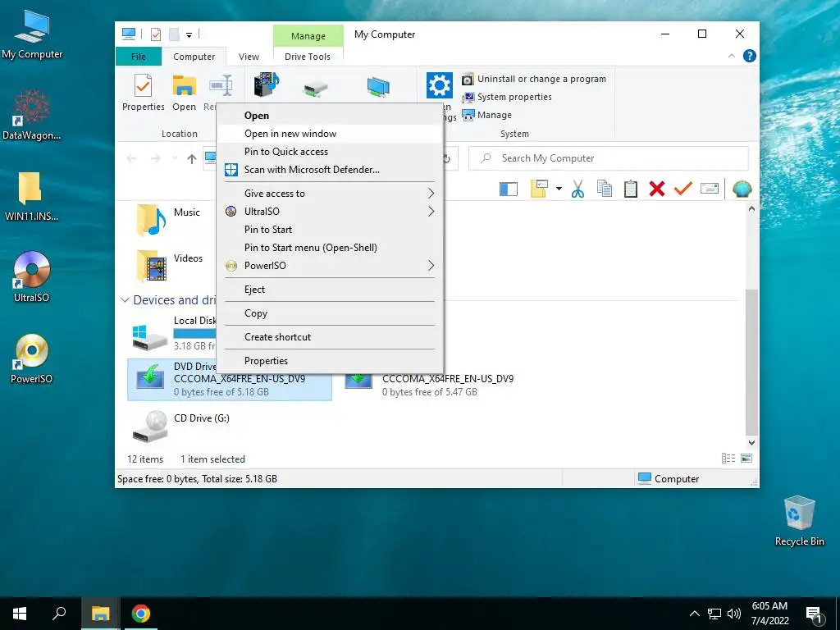Open the WIN11.INS... desktop folder
Image resolution: width=840 pixels, height=630 pixels.
point(32,197)
